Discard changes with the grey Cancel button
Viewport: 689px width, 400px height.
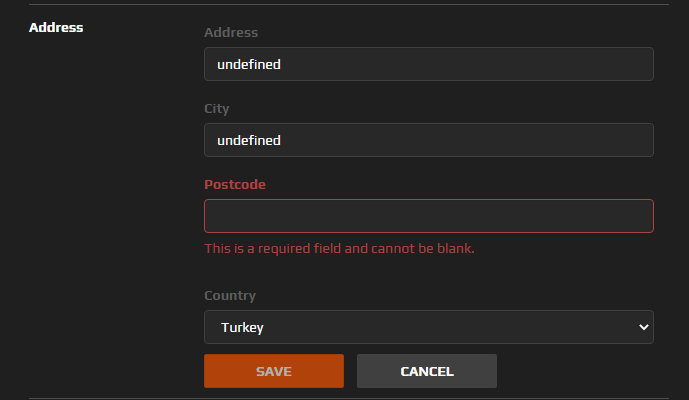click(x=427, y=371)
